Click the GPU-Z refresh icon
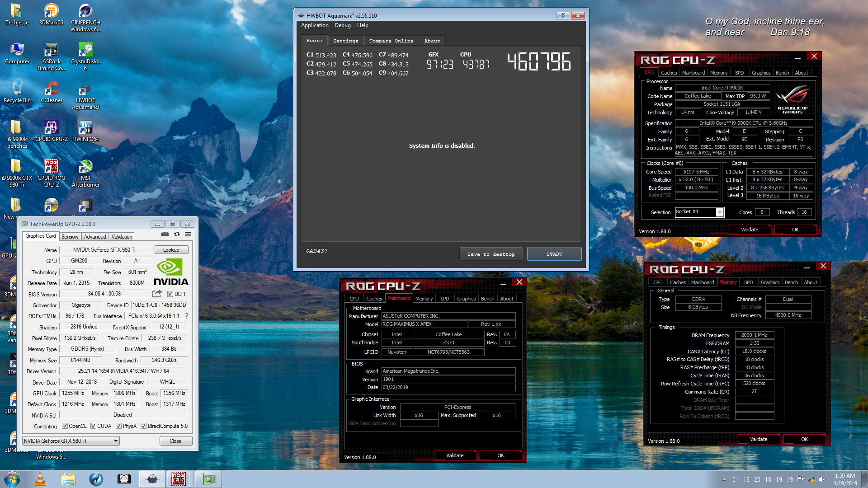 click(177, 234)
